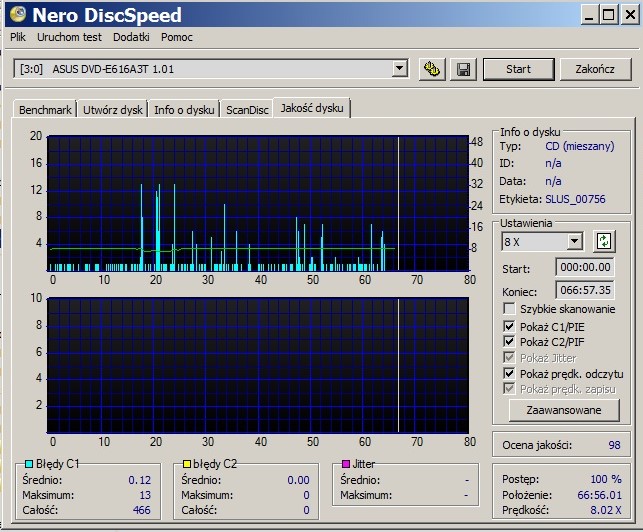Switch to the Info o dysku tab
643x532 pixels.
coord(184,110)
